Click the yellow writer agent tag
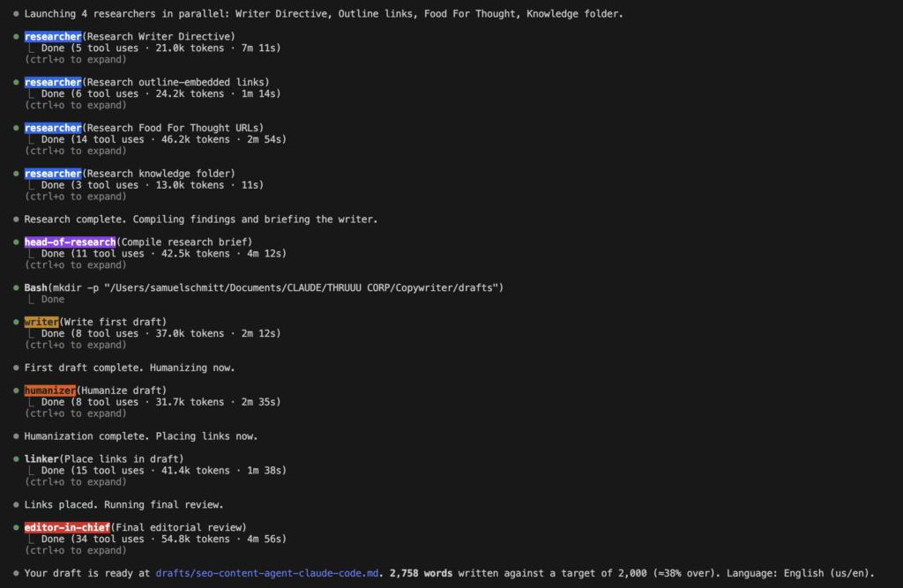Viewport: 903px width, 588px height. 41,322
